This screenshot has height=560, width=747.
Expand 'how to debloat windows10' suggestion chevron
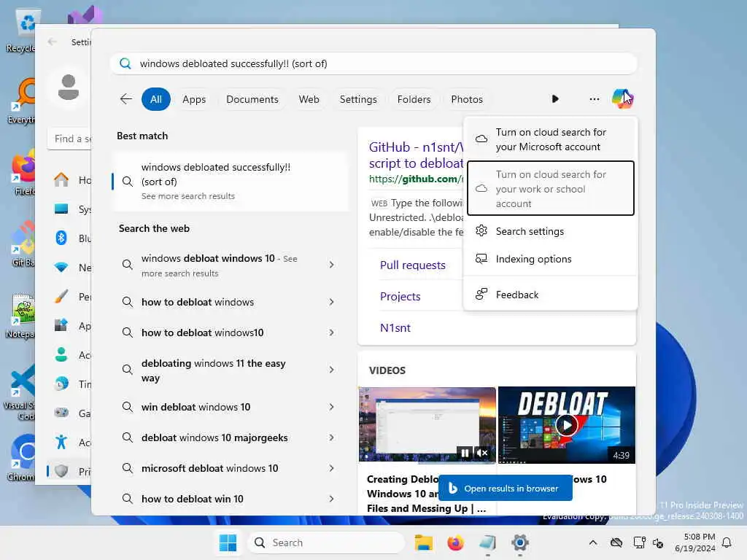[x=332, y=332]
